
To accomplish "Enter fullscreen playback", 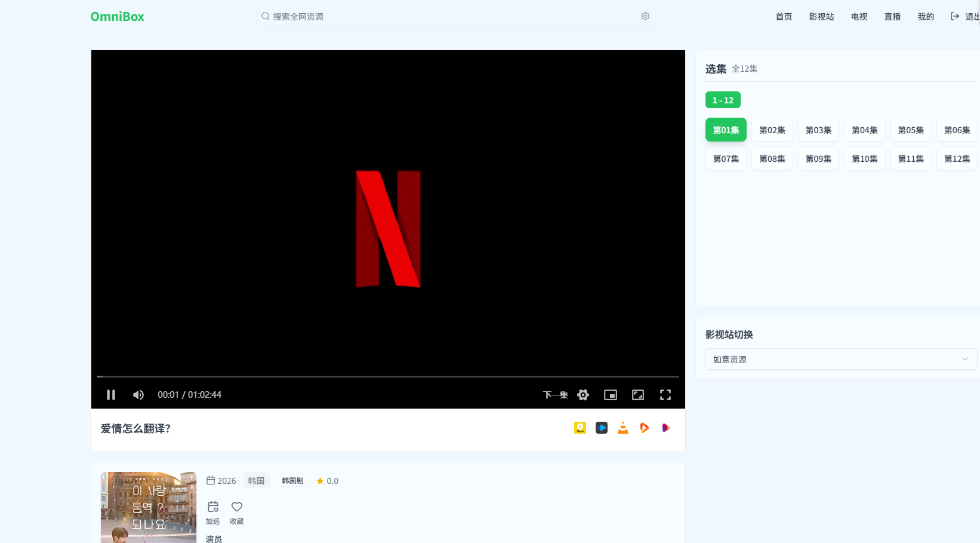I will coord(665,394).
